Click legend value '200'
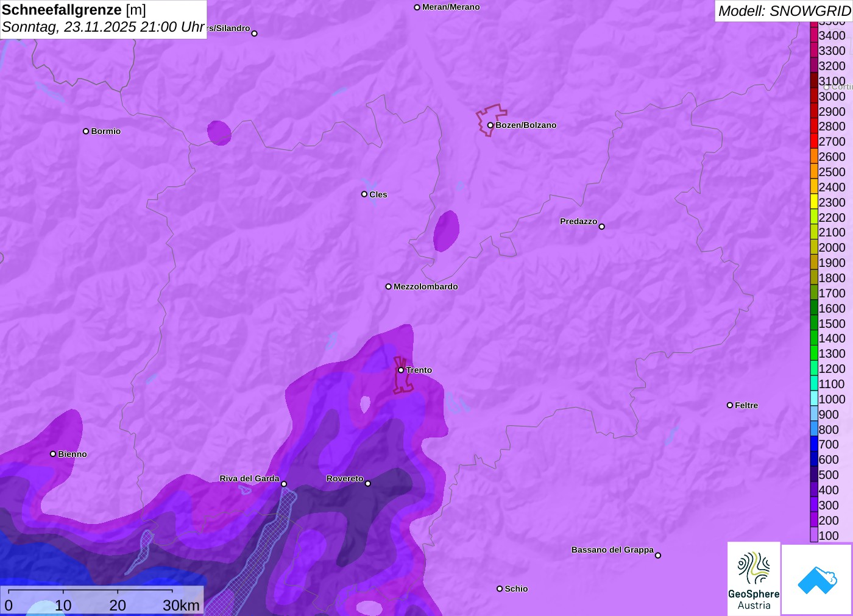This screenshot has width=853, height=616. click(829, 520)
